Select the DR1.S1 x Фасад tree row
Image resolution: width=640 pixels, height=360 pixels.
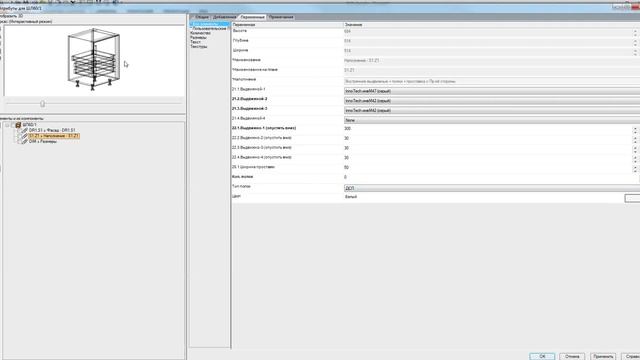pyautogui.click(x=52, y=130)
